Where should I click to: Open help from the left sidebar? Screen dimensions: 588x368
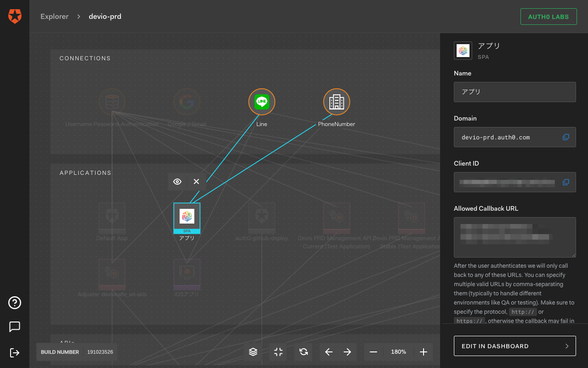14,303
